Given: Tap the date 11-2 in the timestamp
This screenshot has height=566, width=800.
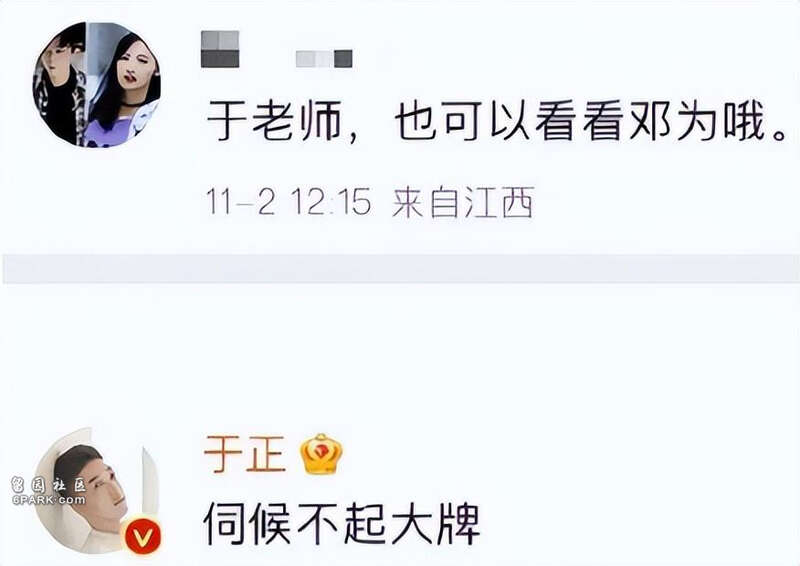Looking at the screenshot, I should (x=240, y=202).
